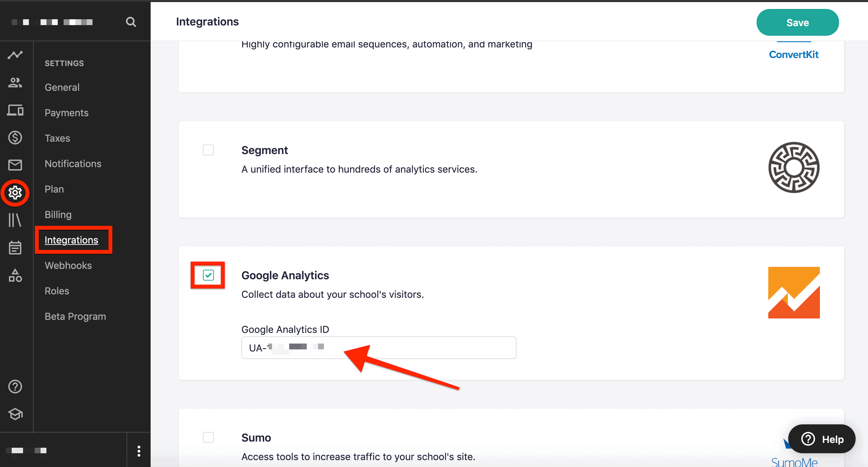
Task: Open the search icon in sidebar header
Action: [131, 22]
